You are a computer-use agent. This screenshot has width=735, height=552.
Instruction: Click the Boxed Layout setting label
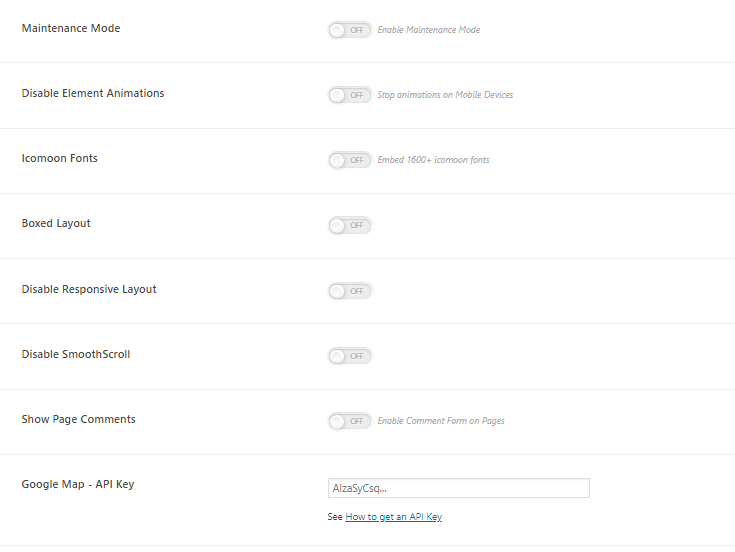(x=56, y=223)
